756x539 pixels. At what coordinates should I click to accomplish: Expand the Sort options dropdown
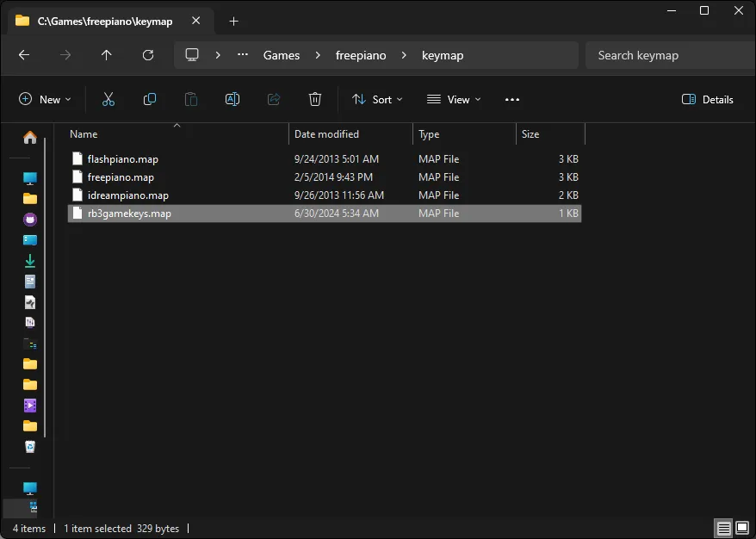(x=377, y=100)
